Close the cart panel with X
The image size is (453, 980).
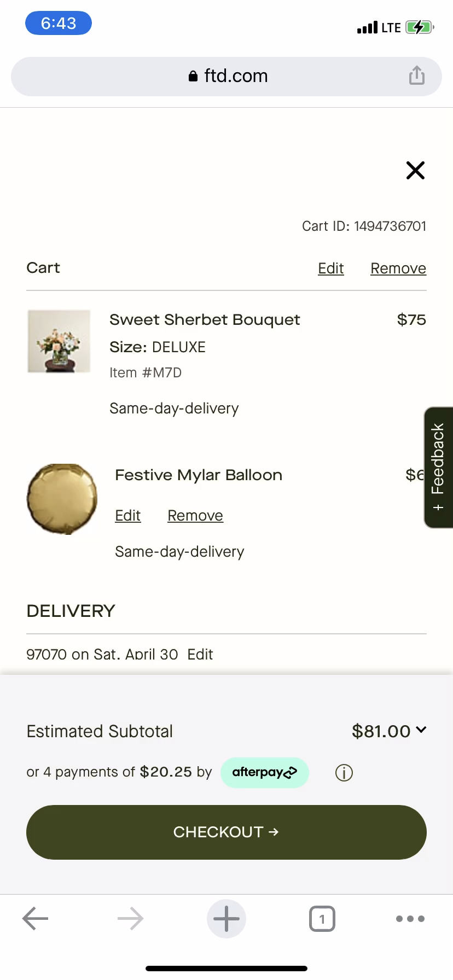[415, 171]
